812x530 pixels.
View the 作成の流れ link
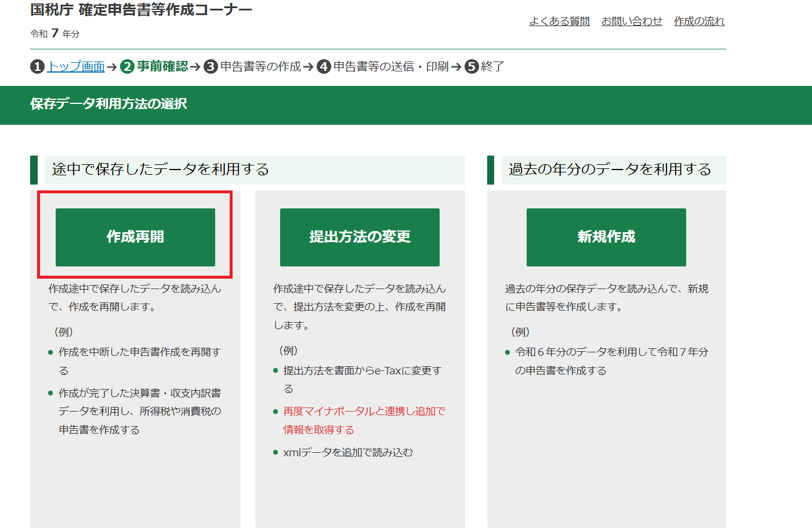[x=699, y=21]
